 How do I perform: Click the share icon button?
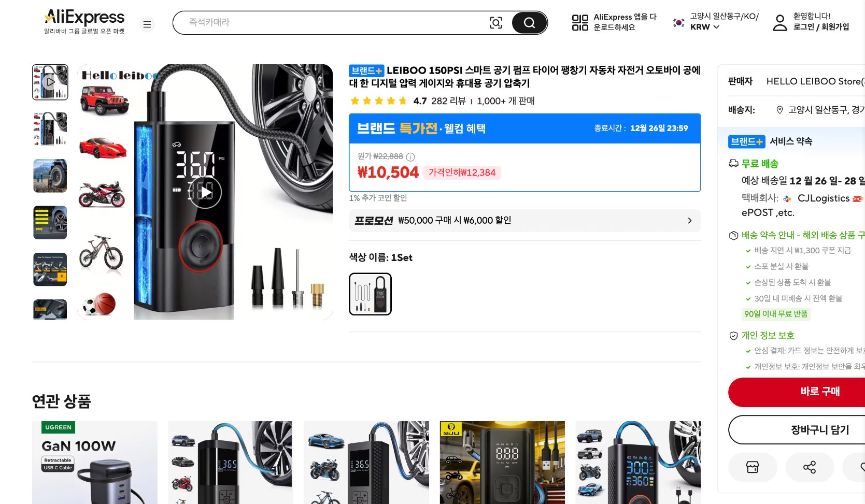809,467
